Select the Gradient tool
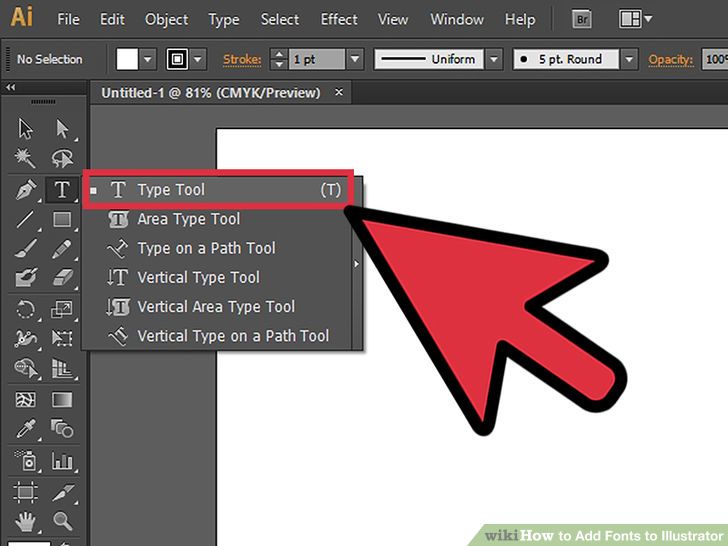 click(x=62, y=399)
